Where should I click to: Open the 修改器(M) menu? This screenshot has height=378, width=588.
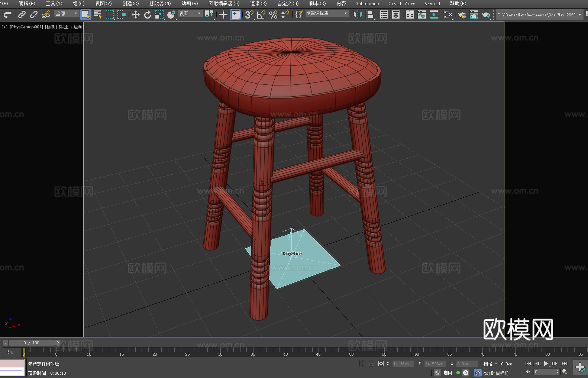coord(160,3)
